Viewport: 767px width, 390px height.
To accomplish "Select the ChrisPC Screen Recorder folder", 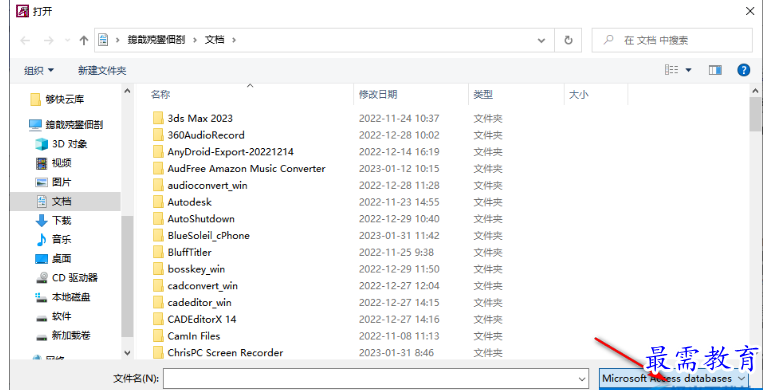I will coord(225,353).
